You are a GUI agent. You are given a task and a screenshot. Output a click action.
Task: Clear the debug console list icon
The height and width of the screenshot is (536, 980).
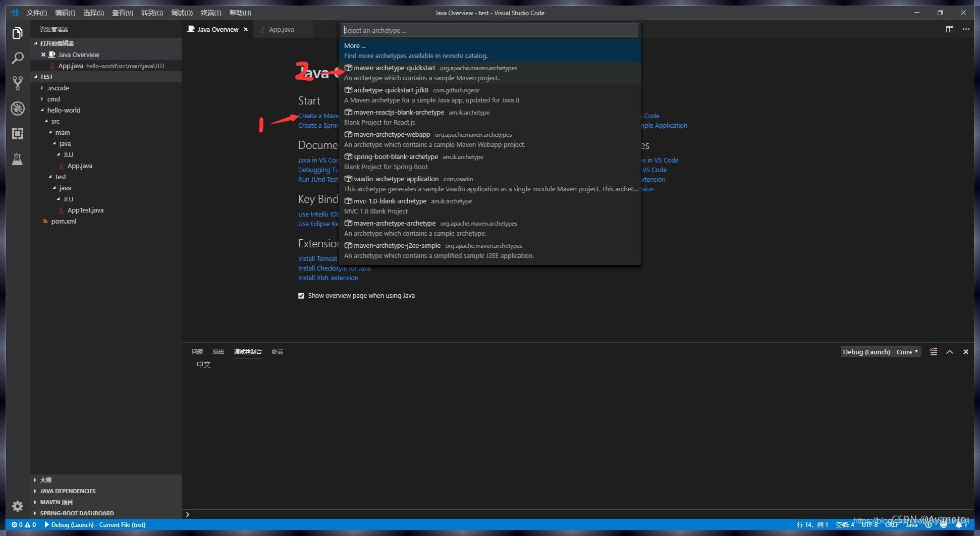click(934, 352)
